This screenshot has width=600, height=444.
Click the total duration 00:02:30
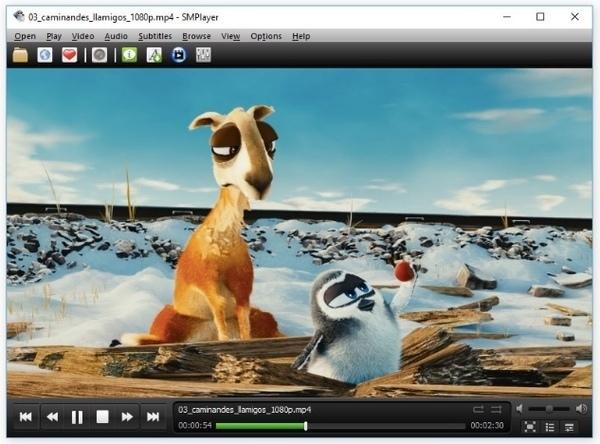[x=487, y=426]
